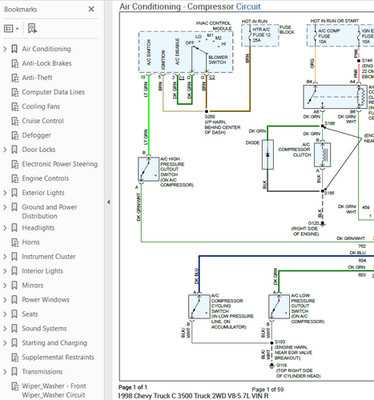The image size is (374, 400).
Task: Expand the Headlights bookmark
Action: 5,228
